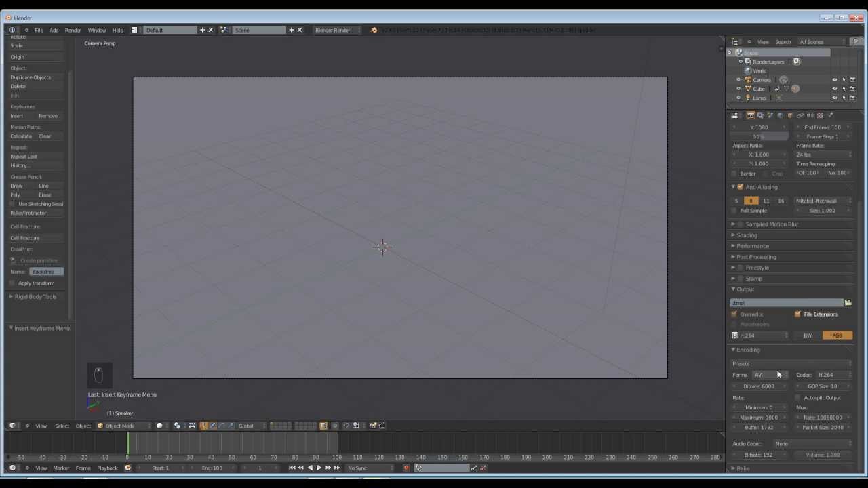Click the timeline editor type icon

(x=13, y=468)
